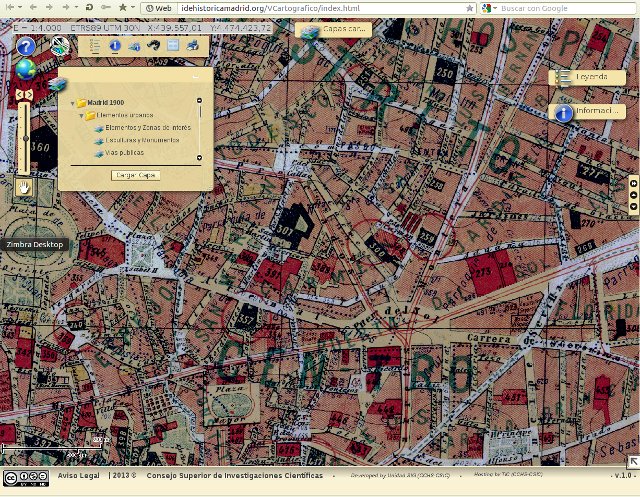Click the Aviso Legal link

point(79,476)
